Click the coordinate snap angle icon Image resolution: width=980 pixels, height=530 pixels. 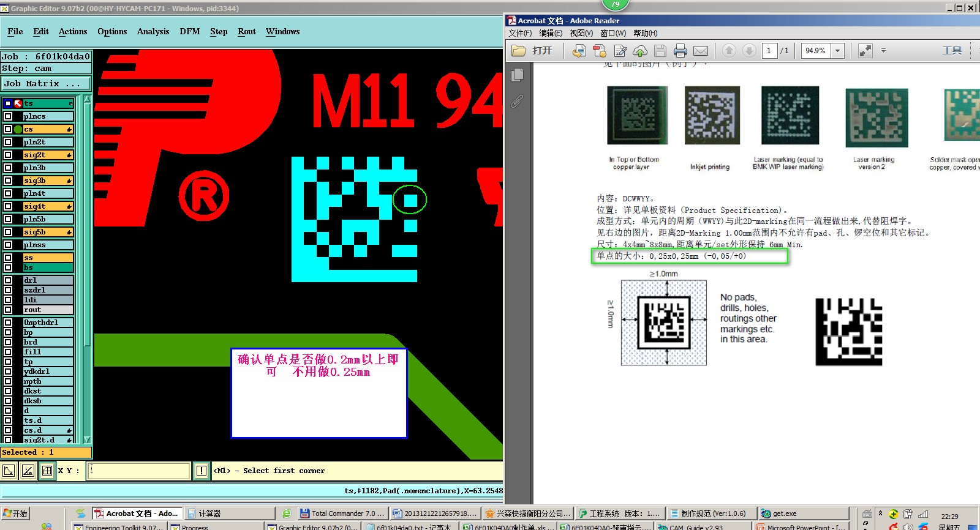(x=28, y=471)
